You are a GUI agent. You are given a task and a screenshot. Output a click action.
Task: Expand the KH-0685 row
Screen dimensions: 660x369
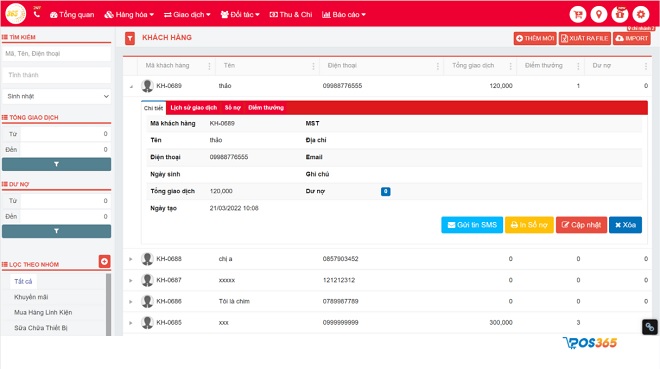tap(130, 323)
